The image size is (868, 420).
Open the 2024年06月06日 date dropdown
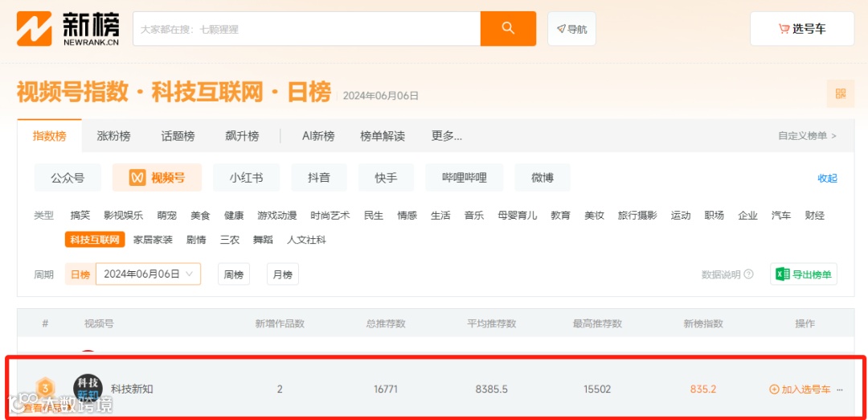coord(149,274)
